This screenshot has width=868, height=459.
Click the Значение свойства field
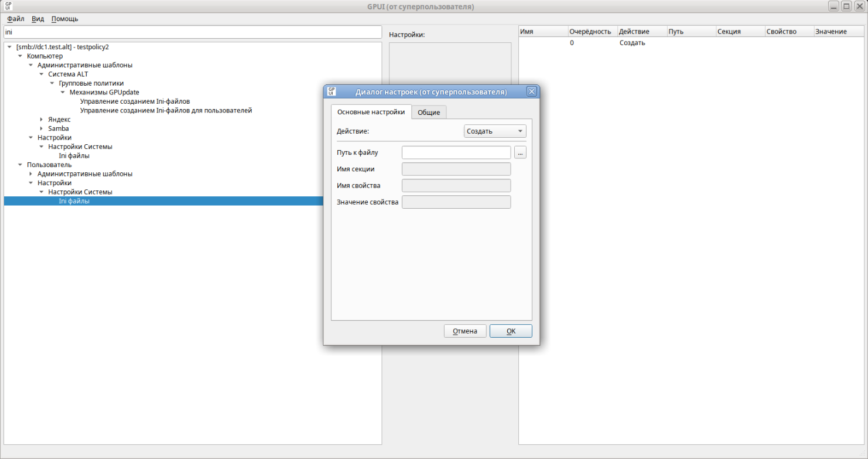coord(456,202)
